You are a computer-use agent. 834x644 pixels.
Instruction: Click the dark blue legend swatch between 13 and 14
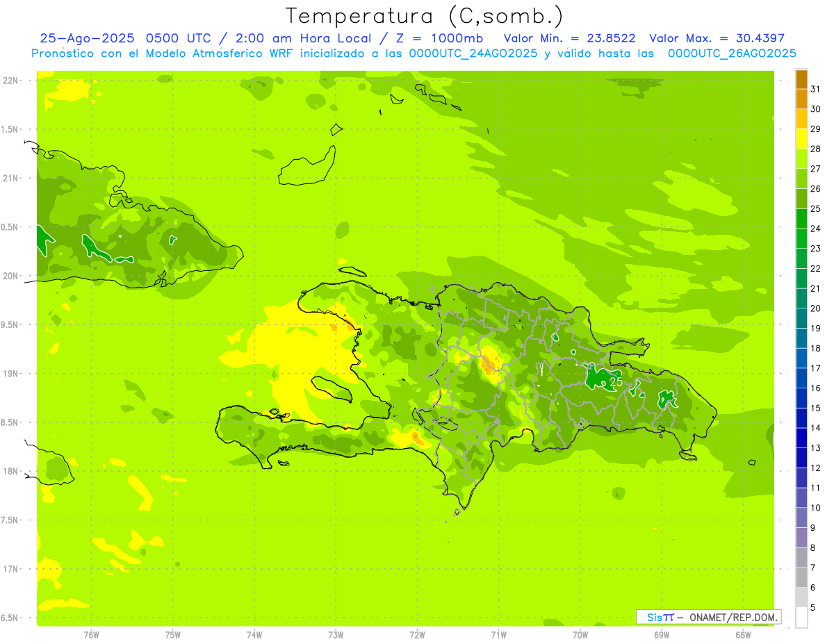[x=801, y=438]
